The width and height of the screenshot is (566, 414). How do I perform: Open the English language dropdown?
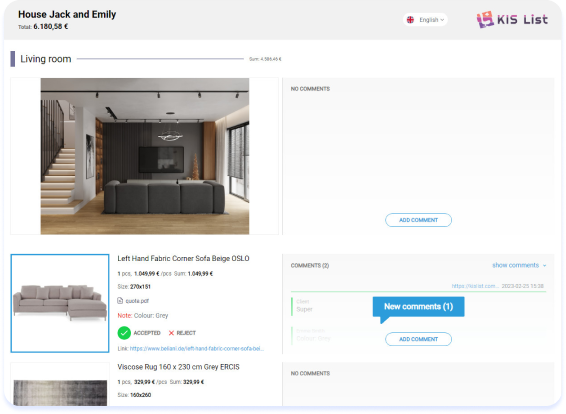pyautogui.click(x=425, y=20)
